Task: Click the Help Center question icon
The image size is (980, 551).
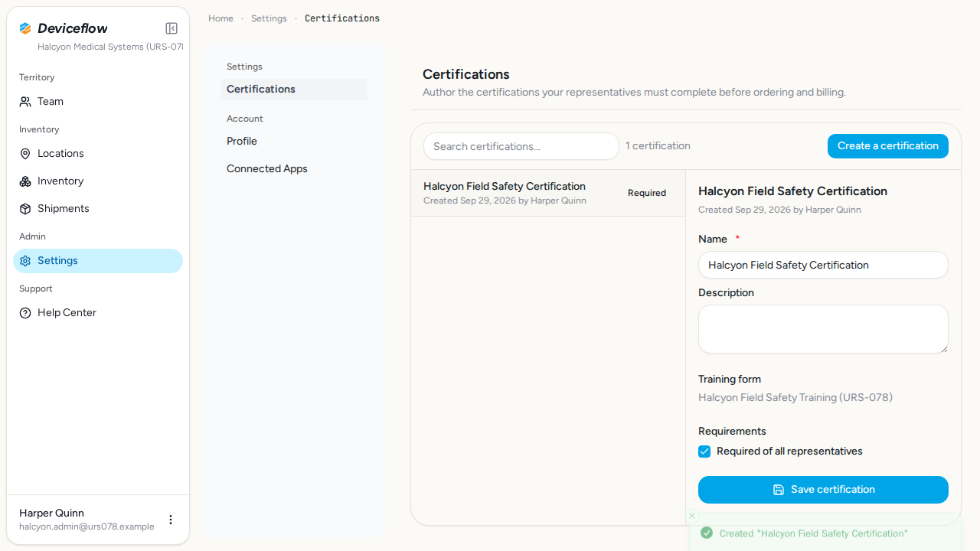Action: [25, 313]
